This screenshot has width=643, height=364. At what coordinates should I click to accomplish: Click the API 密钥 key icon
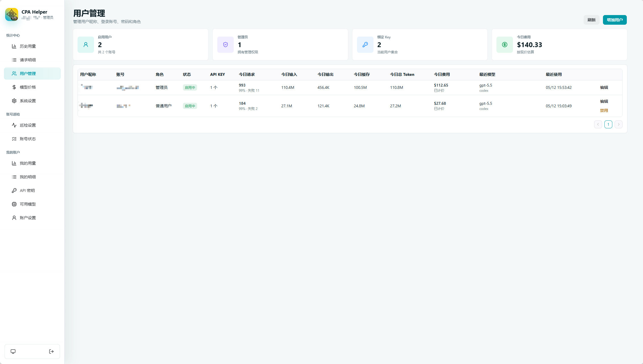14,191
